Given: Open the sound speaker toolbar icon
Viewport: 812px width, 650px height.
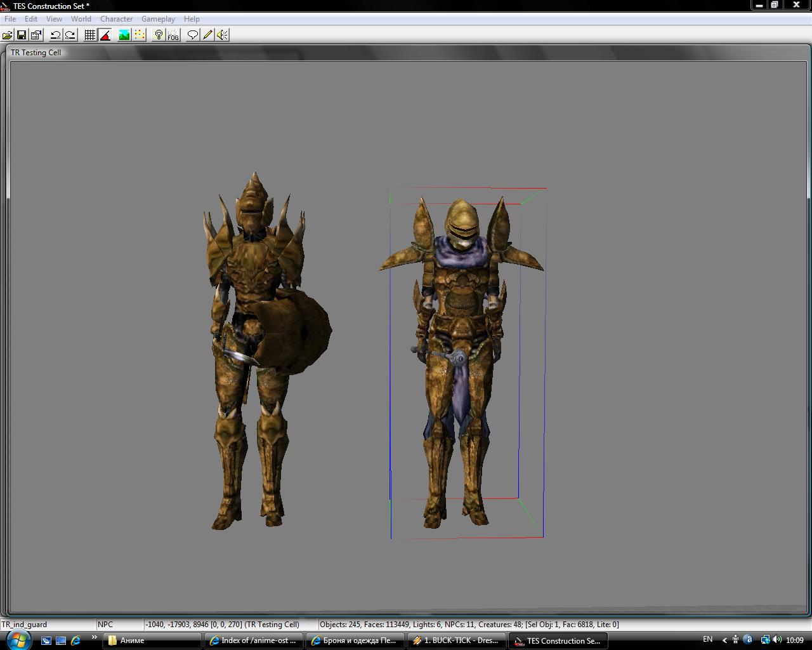Looking at the screenshot, I should tap(222, 35).
